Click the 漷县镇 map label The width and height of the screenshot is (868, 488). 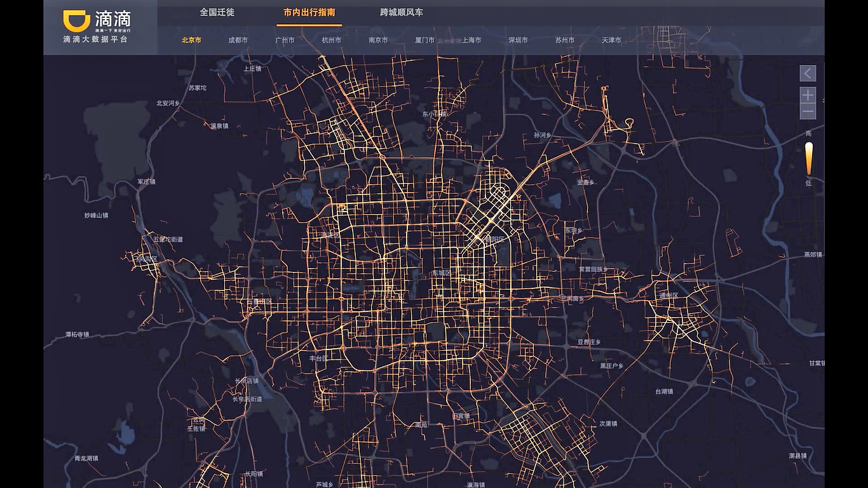(x=797, y=456)
